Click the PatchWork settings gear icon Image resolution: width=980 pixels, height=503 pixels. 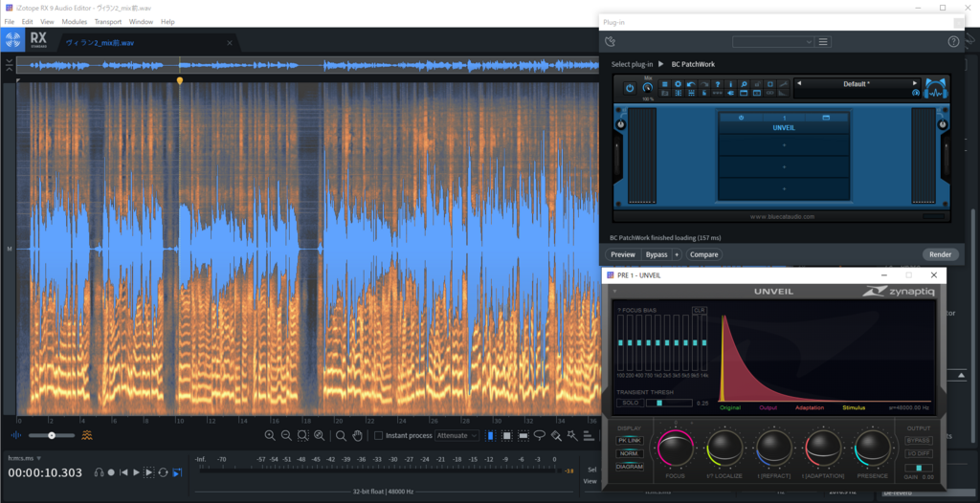point(678,84)
